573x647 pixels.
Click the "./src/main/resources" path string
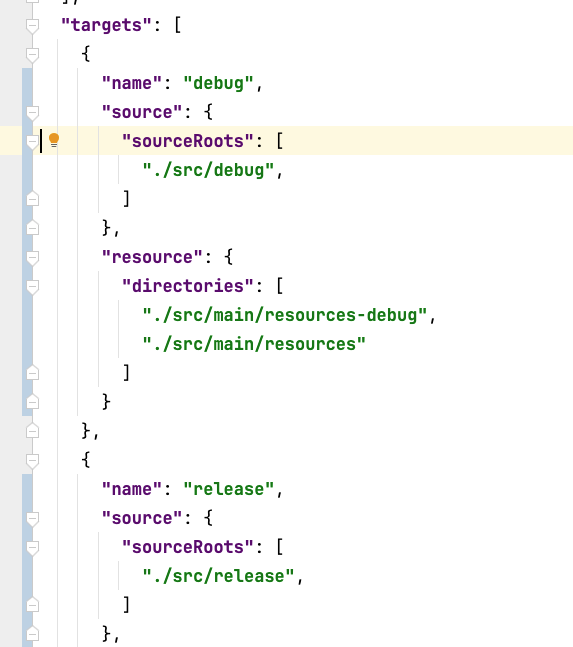(x=254, y=344)
